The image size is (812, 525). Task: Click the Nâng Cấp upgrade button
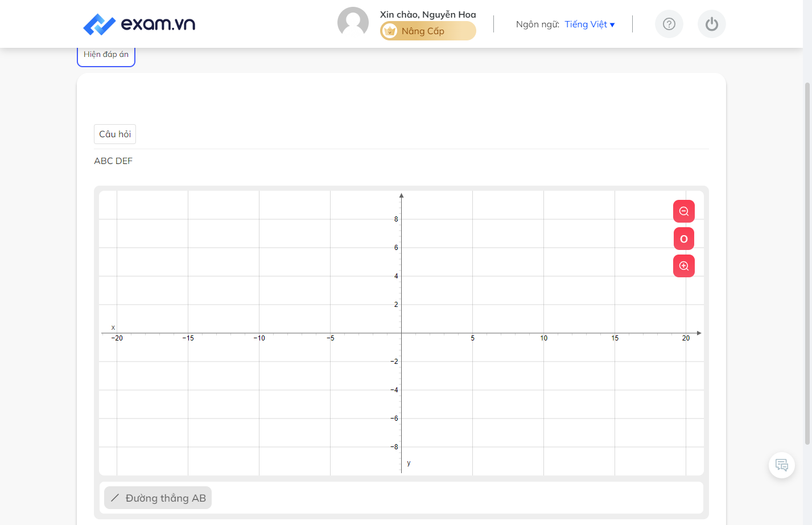[428, 31]
